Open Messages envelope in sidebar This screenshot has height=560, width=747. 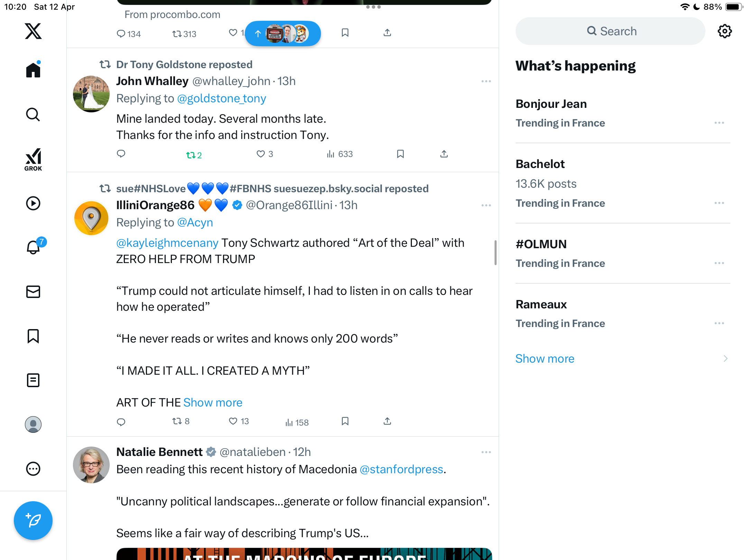pyautogui.click(x=33, y=292)
